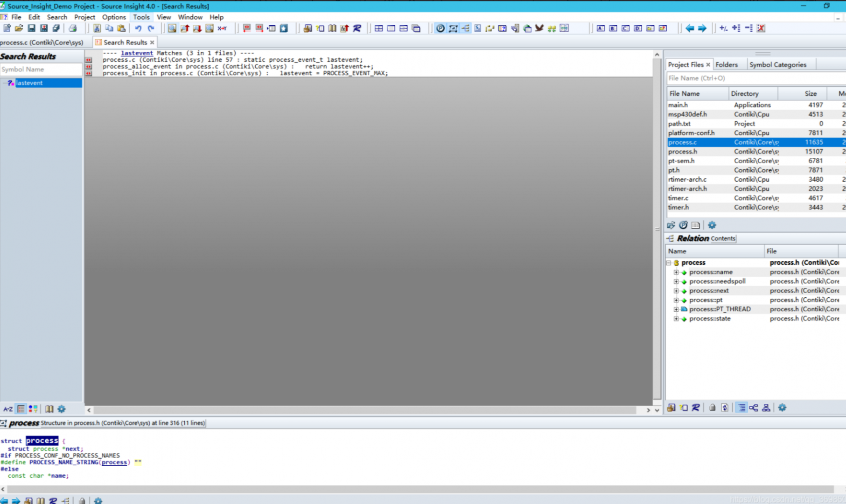Click the Replace X-to-Y icon
The width and height of the screenshot is (846, 504).
(222, 28)
